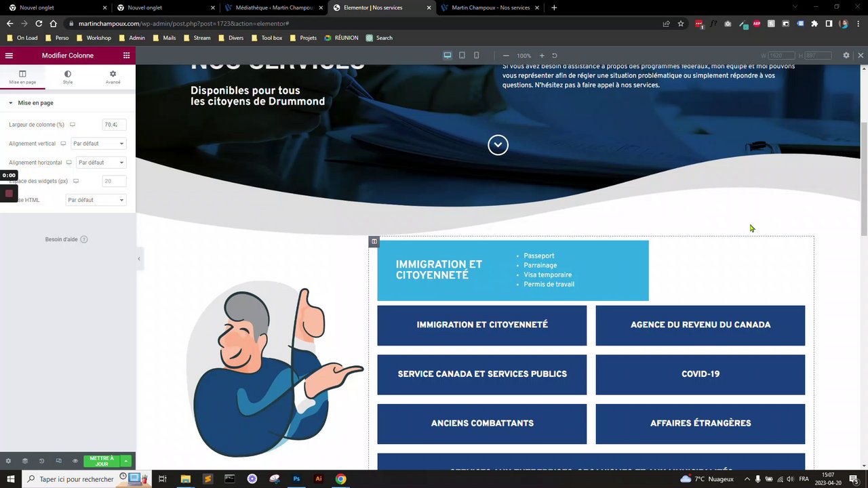Collapse the Mise en page section
Screen dimensions: 868x488
[68, 103]
